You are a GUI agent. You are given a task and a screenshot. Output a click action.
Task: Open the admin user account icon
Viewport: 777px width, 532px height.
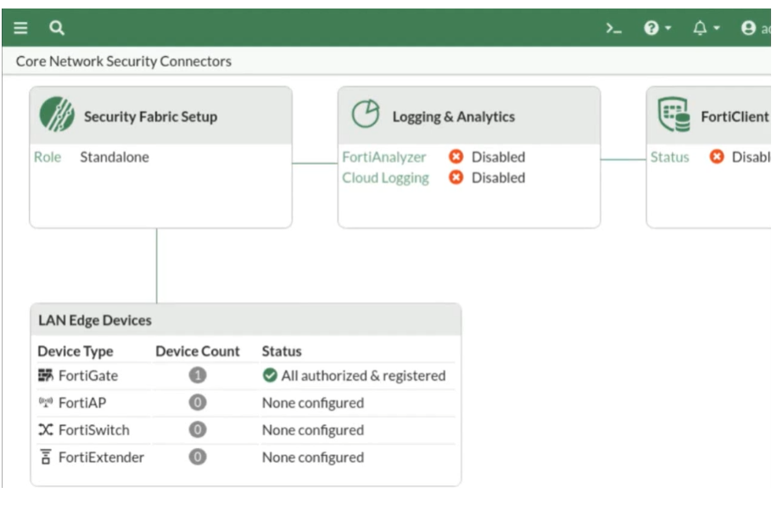(748, 28)
